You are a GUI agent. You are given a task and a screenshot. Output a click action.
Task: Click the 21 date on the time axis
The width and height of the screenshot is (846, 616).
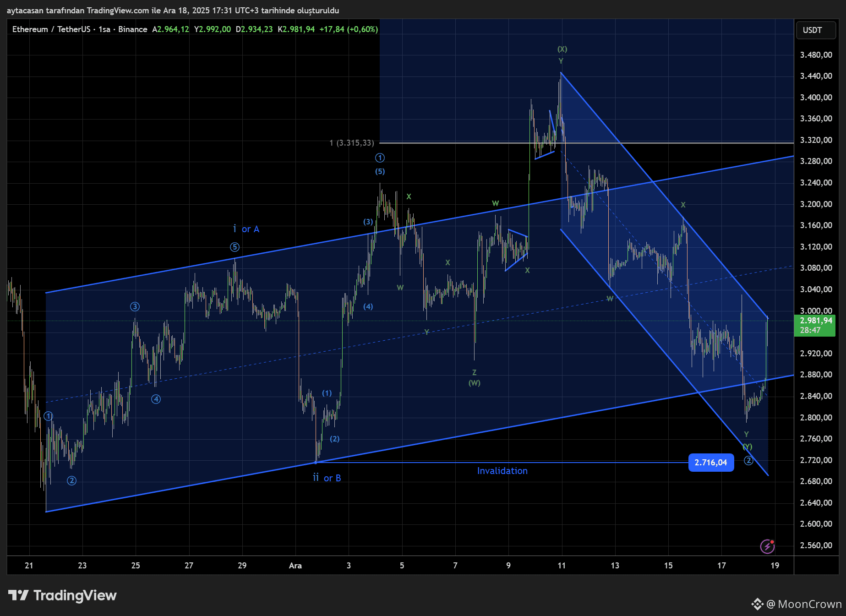tap(29, 566)
